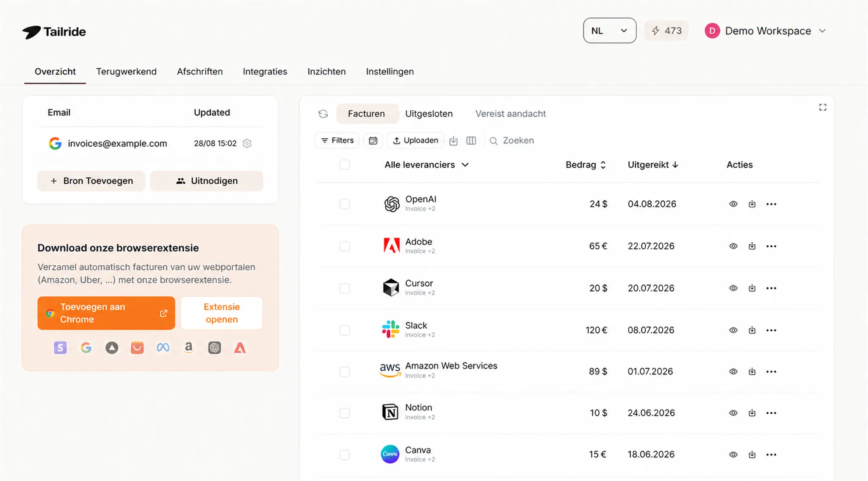Viewport: 868px width, 481px height.
Task: Select the Uitgesloten tab
Action: [429, 113]
